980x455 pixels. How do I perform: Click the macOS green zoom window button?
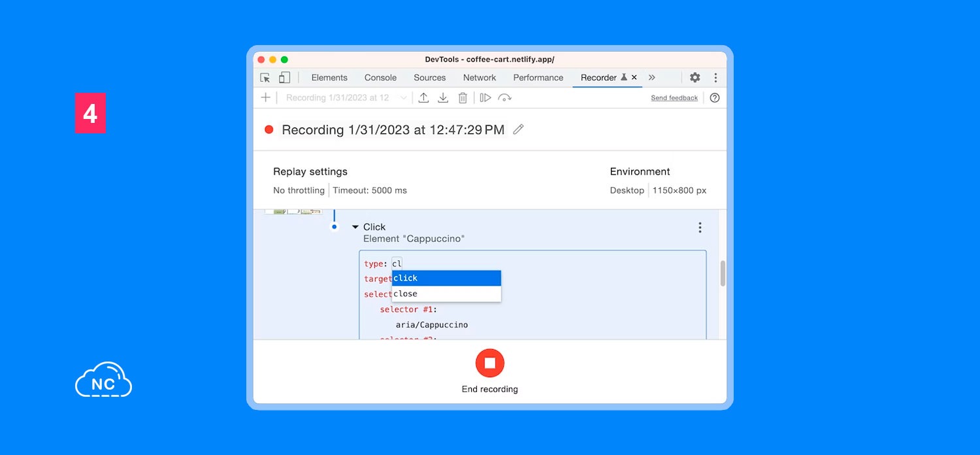coord(284,59)
